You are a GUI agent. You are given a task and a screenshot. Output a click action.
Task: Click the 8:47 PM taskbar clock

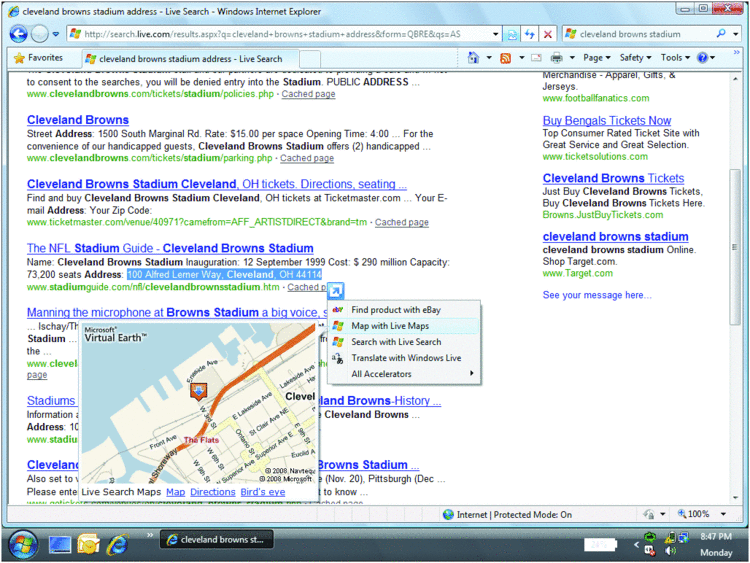716,537
